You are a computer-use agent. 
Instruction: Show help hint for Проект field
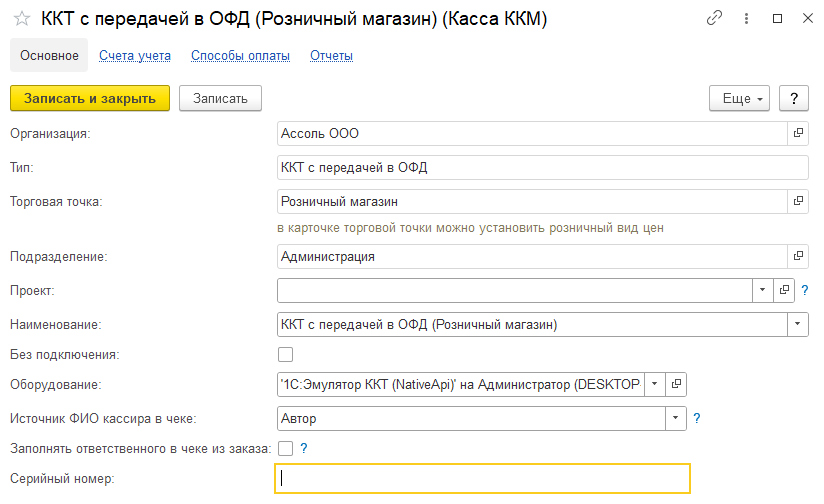click(804, 290)
